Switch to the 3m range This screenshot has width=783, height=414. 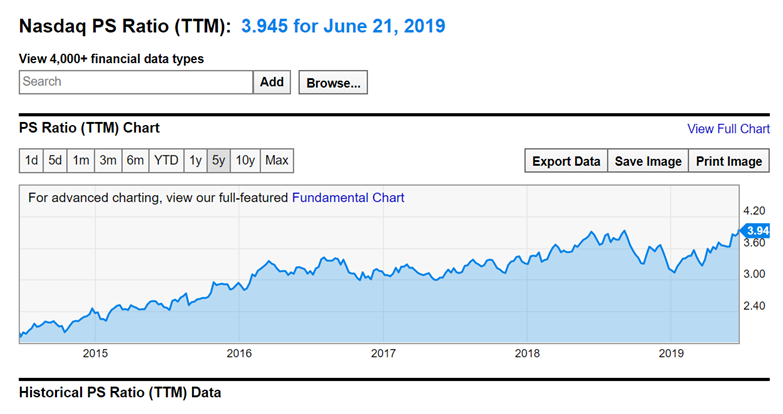coord(108,160)
